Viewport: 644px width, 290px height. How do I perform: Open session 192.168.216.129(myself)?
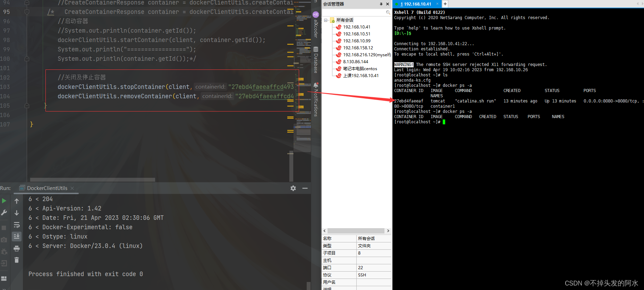(x=367, y=55)
